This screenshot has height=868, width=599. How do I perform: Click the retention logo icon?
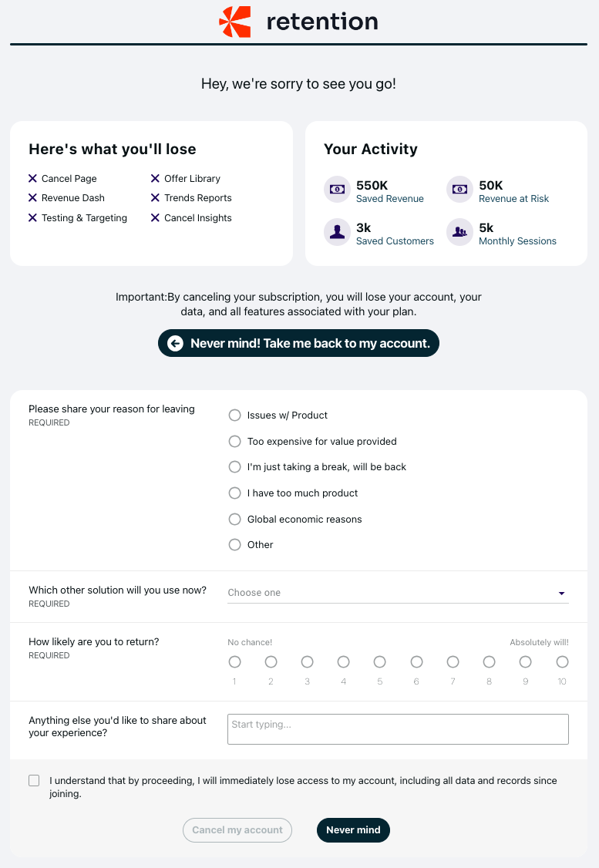[x=235, y=22]
